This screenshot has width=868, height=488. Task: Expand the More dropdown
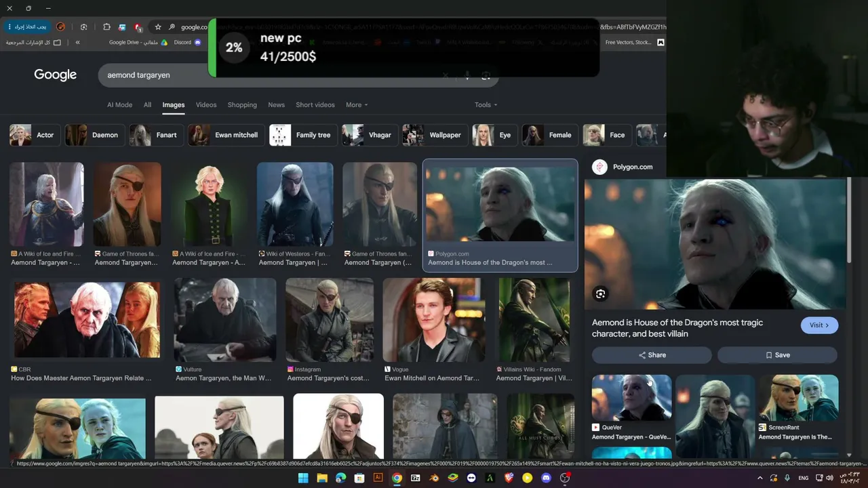(x=357, y=105)
